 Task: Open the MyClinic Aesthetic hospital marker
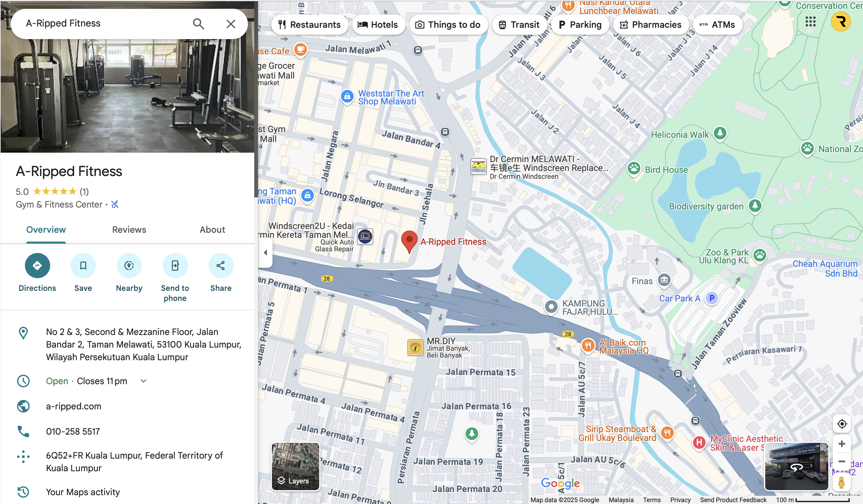pyautogui.click(x=699, y=443)
